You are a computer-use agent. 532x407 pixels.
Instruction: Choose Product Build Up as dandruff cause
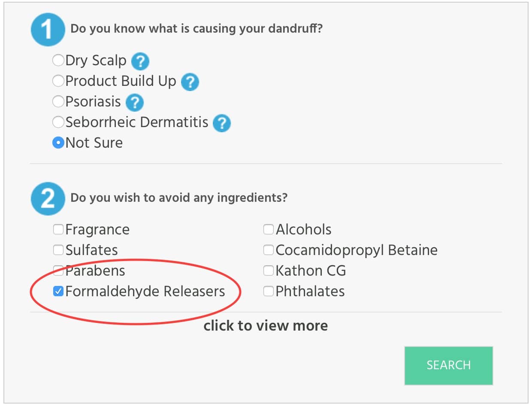click(x=58, y=81)
